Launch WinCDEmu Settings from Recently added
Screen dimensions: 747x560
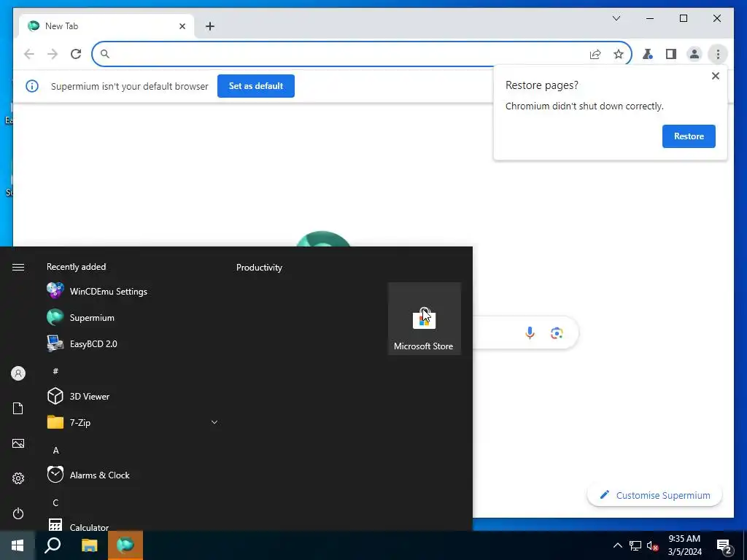(133, 291)
